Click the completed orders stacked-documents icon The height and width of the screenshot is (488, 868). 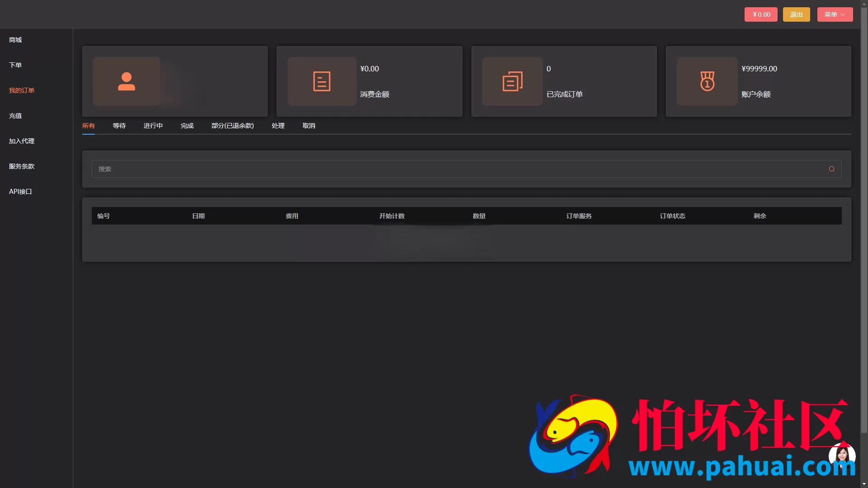click(512, 81)
